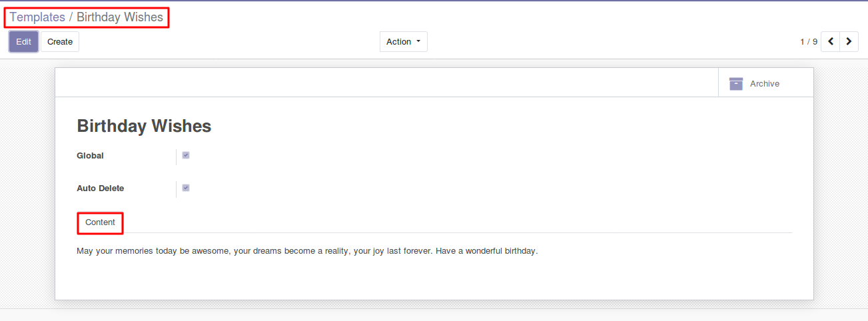Open the Action dropdown menu
868x321 pixels.
click(x=403, y=41)
